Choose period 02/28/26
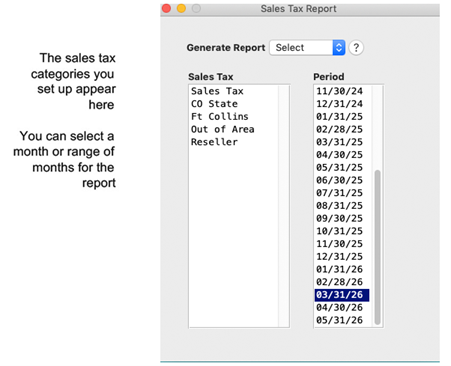The width and height of the screenshot is (451, 366). pos(339,282)
